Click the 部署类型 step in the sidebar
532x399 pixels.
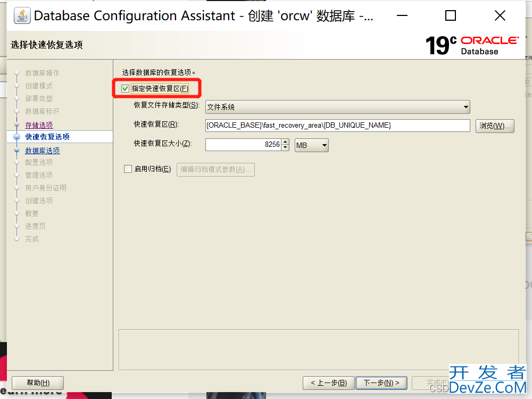point(39,99)
